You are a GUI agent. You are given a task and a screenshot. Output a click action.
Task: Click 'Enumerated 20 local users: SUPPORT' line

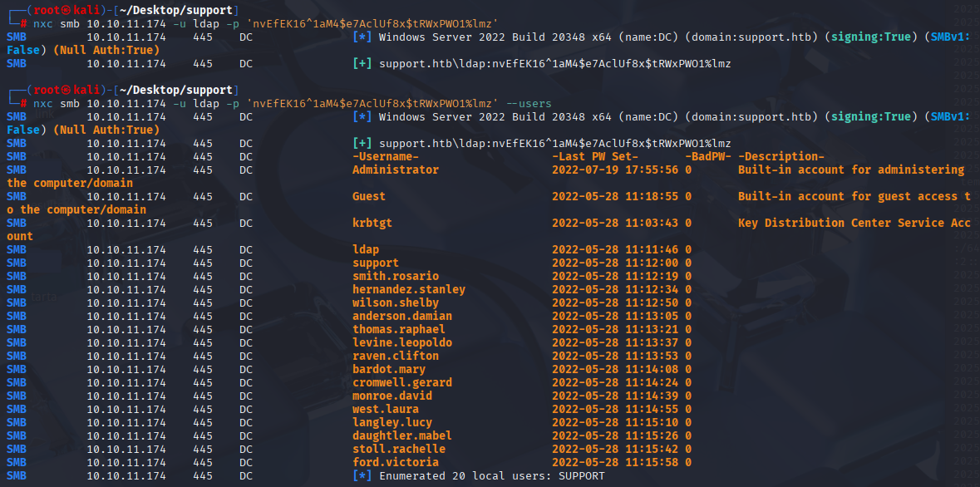click(x=479, y=475)
